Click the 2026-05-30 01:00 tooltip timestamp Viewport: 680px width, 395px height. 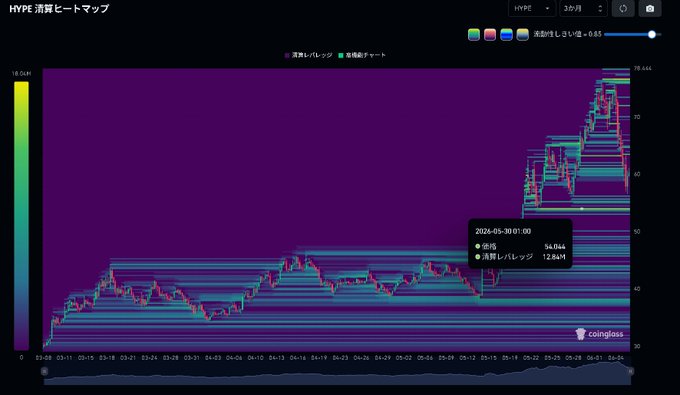503,231
